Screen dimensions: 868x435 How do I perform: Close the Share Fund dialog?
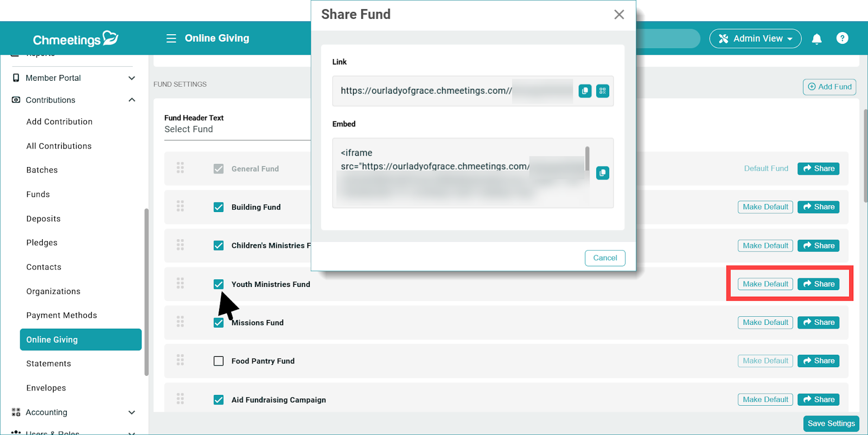pyautogui.click(x=619, y=15)
